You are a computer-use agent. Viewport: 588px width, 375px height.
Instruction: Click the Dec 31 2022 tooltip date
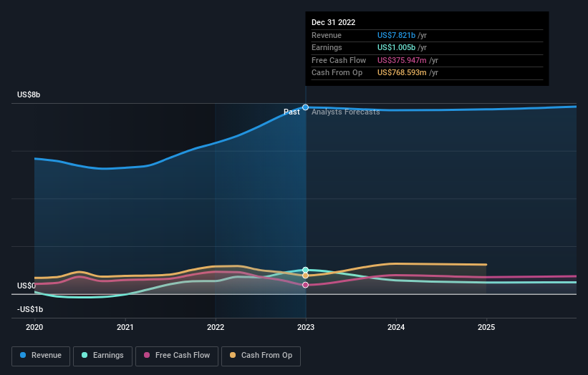tap(333, 22)
